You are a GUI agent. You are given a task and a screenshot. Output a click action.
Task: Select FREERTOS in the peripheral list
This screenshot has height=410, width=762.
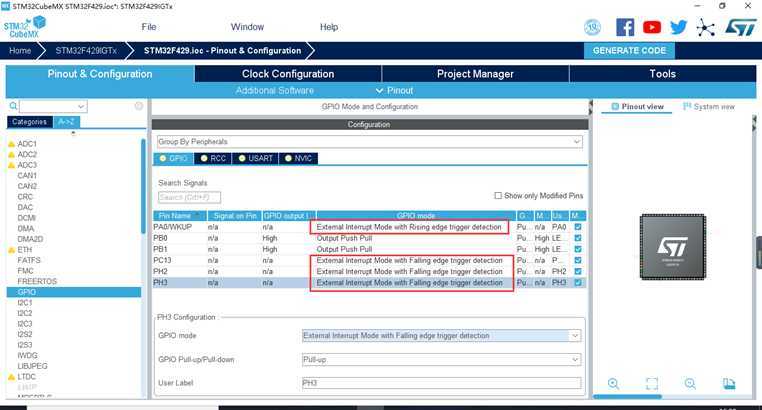(x=37, y=282)
